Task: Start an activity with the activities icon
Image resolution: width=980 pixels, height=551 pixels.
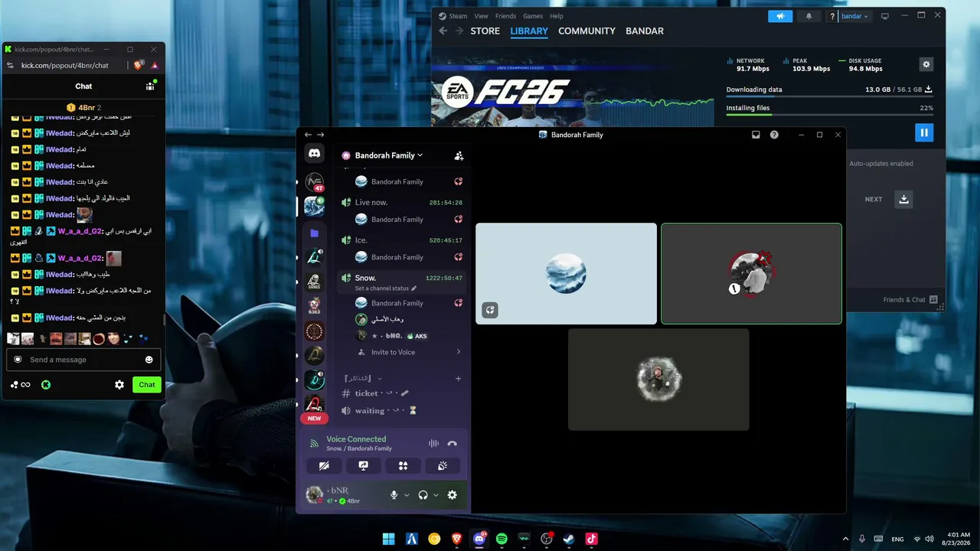Action: click(x=403, y=465)
